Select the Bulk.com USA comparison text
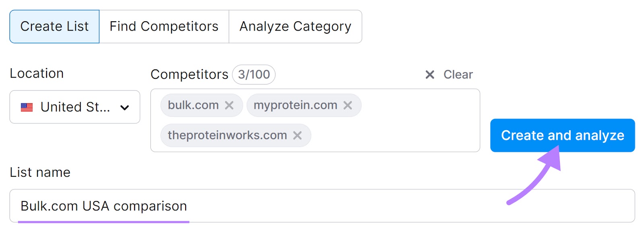 click(x=103, y=206)
